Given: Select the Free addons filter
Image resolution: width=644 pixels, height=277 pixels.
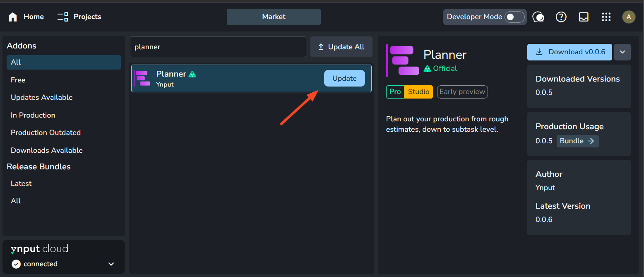Looking at the screenshot, I should 64,80.
